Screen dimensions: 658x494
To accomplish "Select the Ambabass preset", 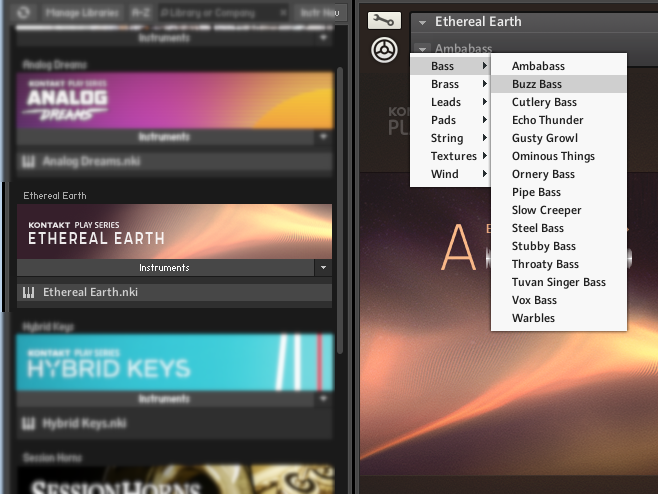I will pos(559,66).
